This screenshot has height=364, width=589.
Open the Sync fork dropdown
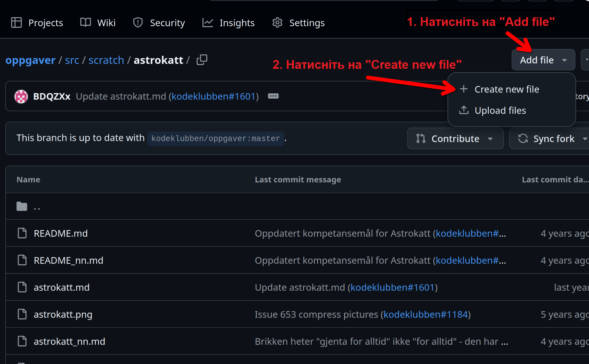[x=553, y=139]
